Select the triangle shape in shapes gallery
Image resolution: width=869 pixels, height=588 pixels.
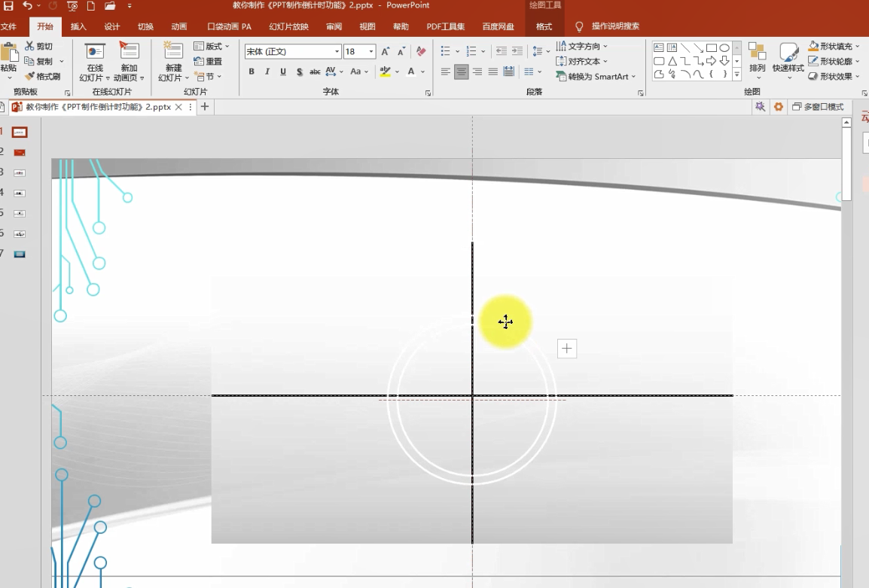[x=672, y=61]
